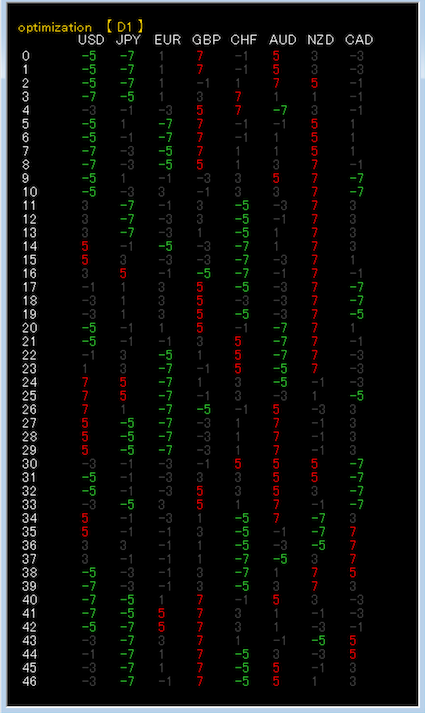Click the -5 CHF value in row 13
The width and height of the screenshot is (425, 713).
click(242, 233)
